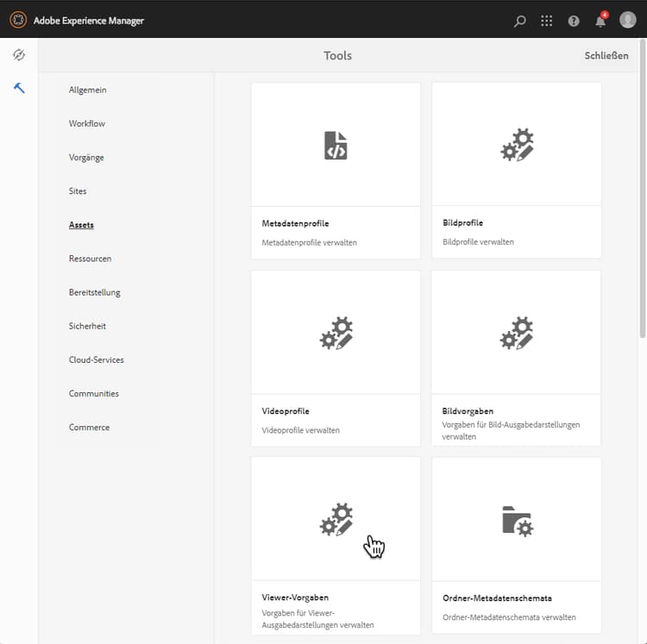
Task: Select Ressourcen in the Tools menu
Action: coord(90,259)
